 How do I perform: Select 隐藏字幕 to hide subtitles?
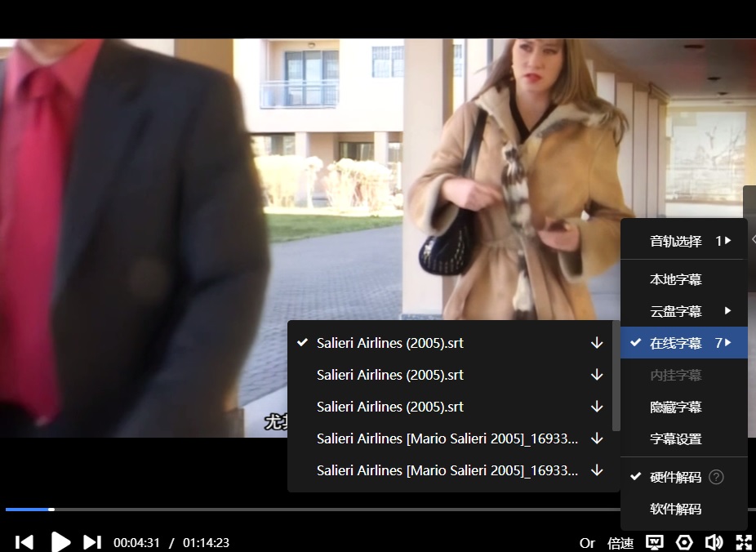pyautogui.click(x=675, y=407)
